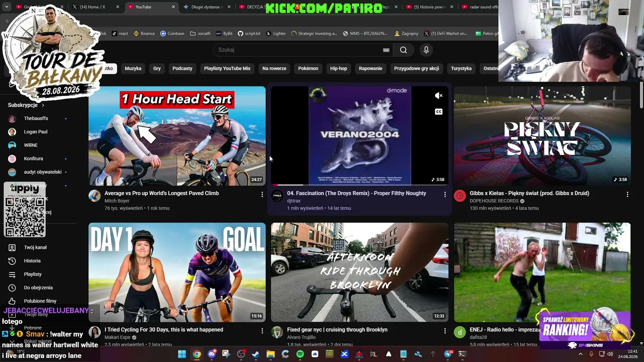Click the search magnifier button
Screen dimensions: 644x362
(404, 50)
